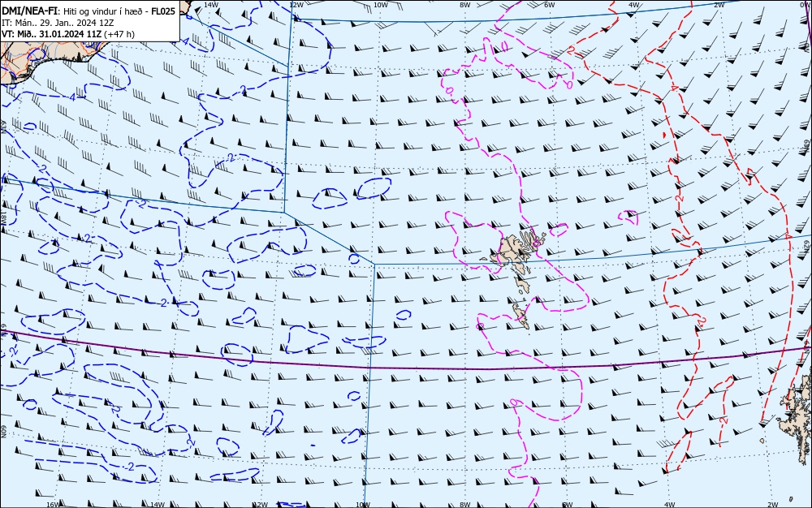The image size is (812, 508).
Task: Click the 12W label on the bottom border
Action: click(261, 505)
